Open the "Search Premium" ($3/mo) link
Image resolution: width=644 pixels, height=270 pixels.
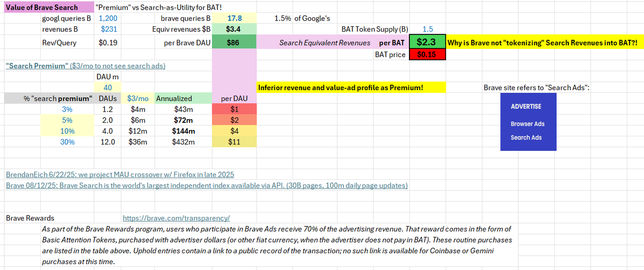(x=85, y=66)
